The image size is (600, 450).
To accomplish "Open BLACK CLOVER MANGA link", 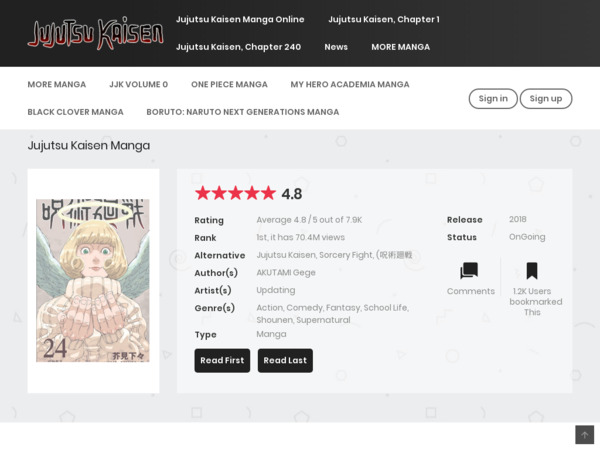I will [x=75, y=112].
